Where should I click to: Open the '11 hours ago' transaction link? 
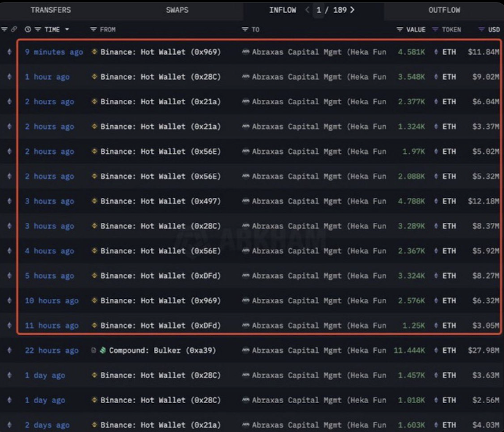tap(52, 325)
